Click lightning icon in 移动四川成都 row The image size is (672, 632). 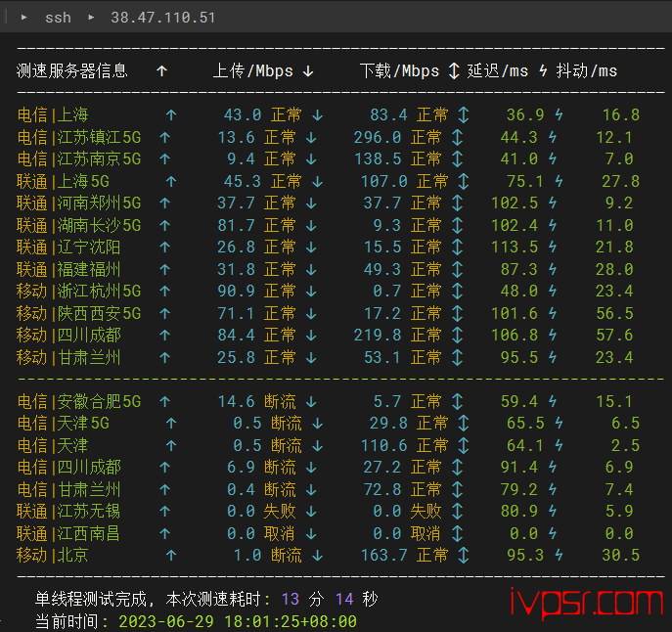point(553,336)
